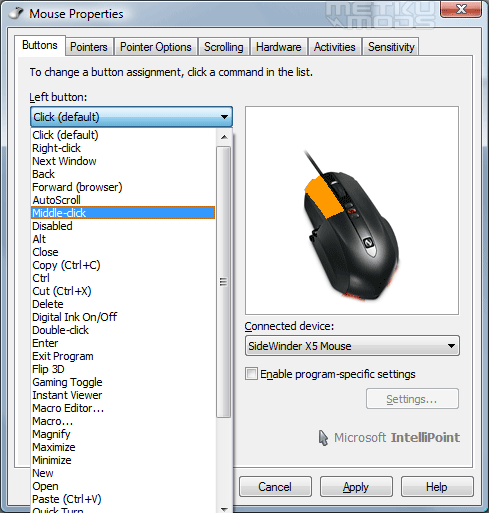Select Click (default) in the list
Viewport: 489px width, 513px height.
[x=123, y=135]
